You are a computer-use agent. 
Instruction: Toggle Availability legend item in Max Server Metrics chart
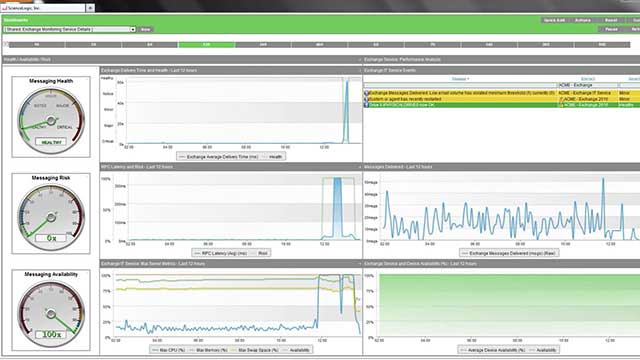(297, 350)
